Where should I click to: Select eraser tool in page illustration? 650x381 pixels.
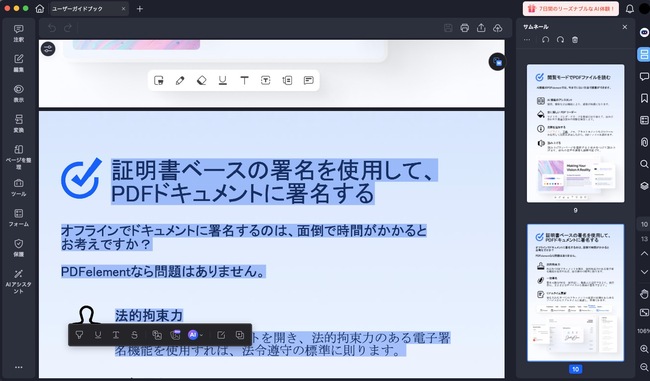click(x=201, y=80)
